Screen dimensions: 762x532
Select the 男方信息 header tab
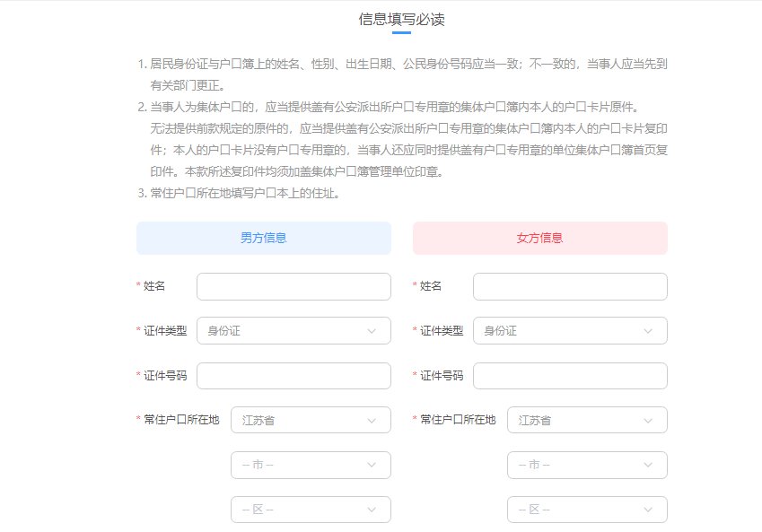pos(264,239)
